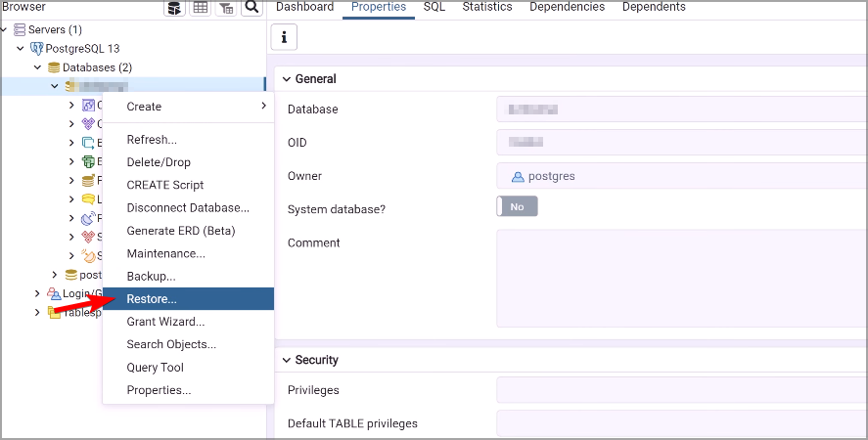The height and width of the screenshot is (440, 868).
Task: Select the Databases (2) tree label
Action: click(x=98, y=67)
